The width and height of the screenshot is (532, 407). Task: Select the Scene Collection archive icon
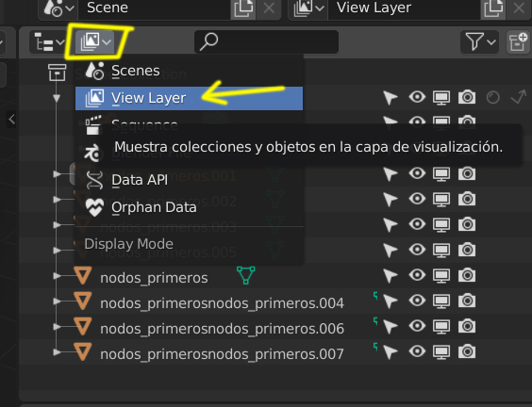(57, 73)
